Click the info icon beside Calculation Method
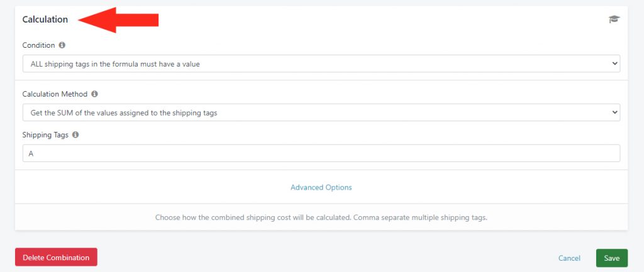This screenshot has height=272, width=644. coord(94,94)
